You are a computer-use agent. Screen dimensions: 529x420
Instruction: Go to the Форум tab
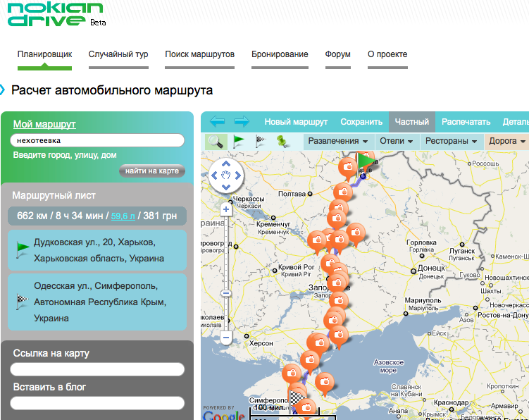coord(337,54)
